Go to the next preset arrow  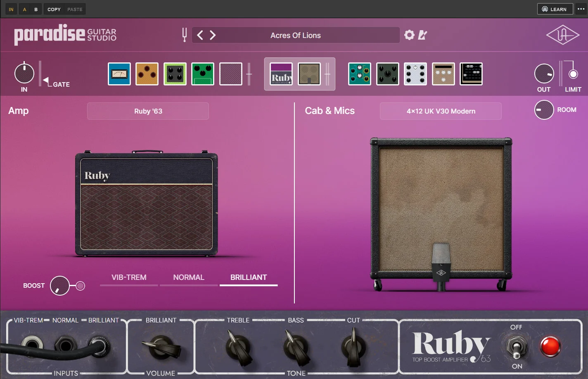(x=213, y=35)
